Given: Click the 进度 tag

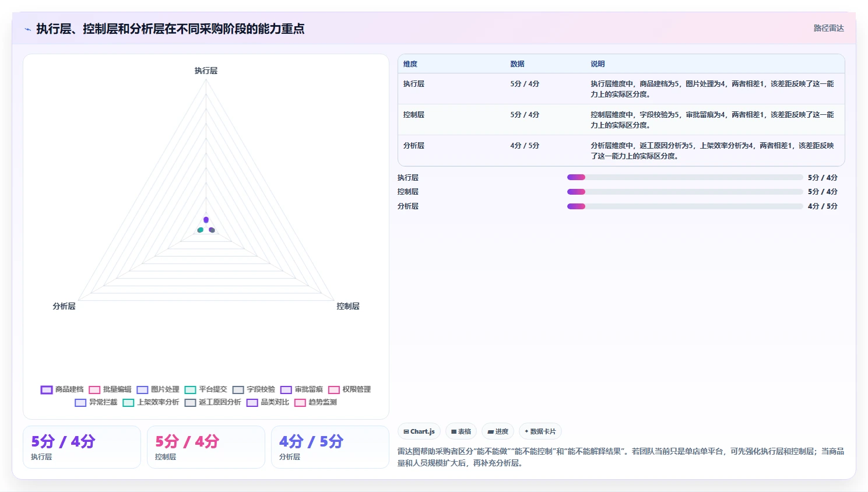Looking at the screenshot, I should point(498,431).
